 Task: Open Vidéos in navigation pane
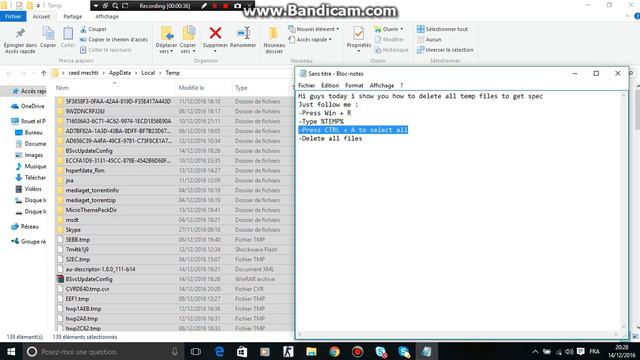click(x=28, y=189)
